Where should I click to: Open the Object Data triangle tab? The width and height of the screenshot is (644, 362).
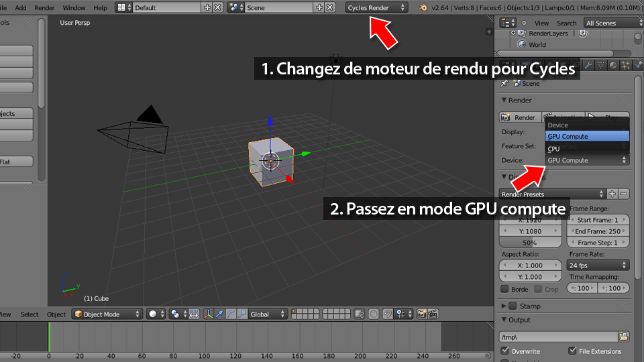600,65
